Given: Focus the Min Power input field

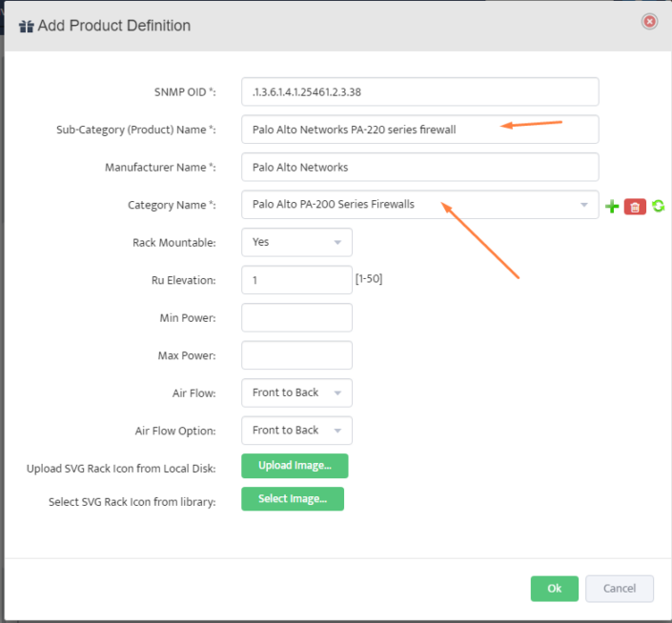Looking at the screenshot, I should coord(296,317).
